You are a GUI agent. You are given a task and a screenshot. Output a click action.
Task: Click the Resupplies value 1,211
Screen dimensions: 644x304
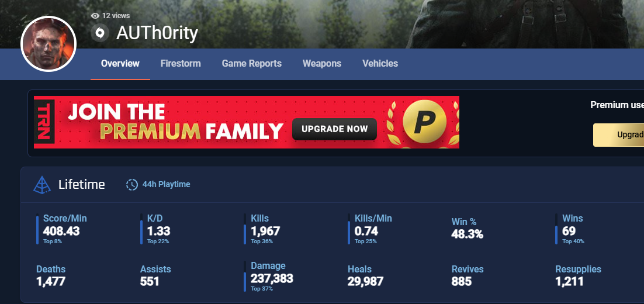point(569,281)
